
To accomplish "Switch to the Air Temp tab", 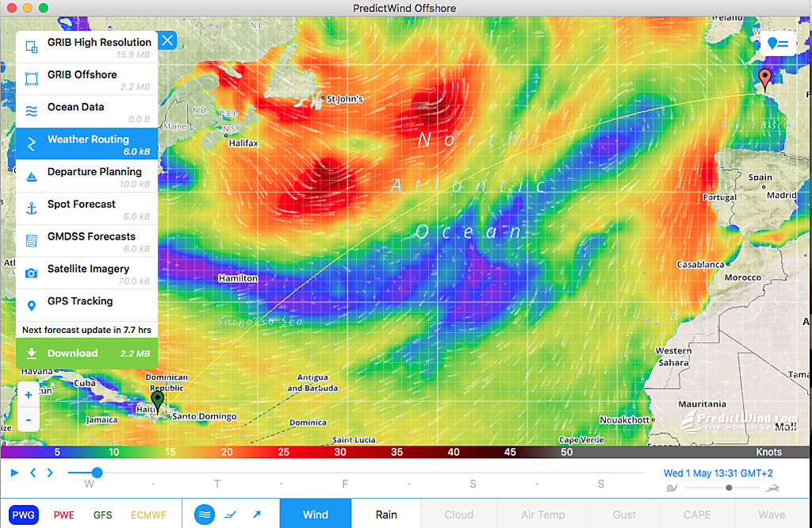I will pyautogui.click(x=542, y=514).
